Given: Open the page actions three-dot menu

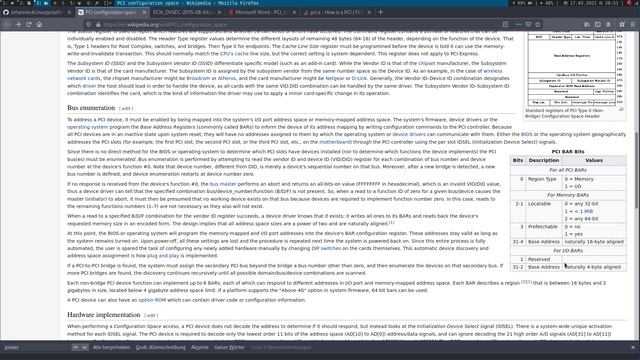Looking at the screenshot, I should pos(518,24).
